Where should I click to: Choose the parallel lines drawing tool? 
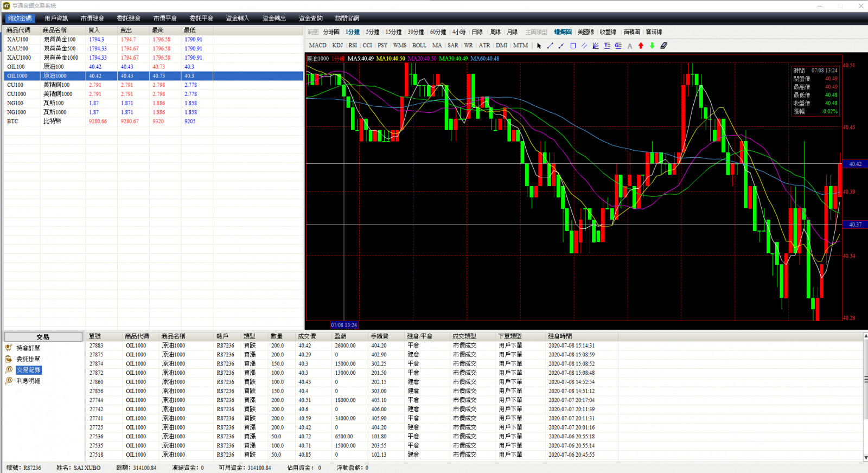click(x=584, y=46)
